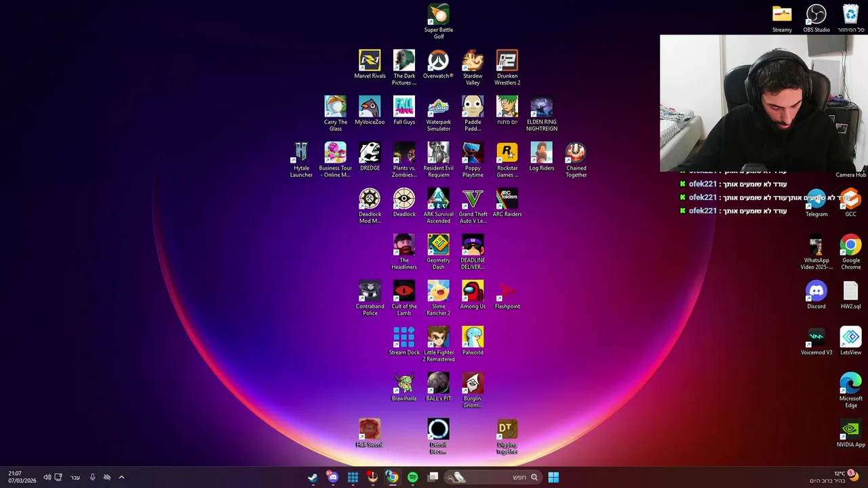The height and width of the screenshot is (488, 868).
Task: Launch the Discord desktop shortcut
Action: coord(816,295)
